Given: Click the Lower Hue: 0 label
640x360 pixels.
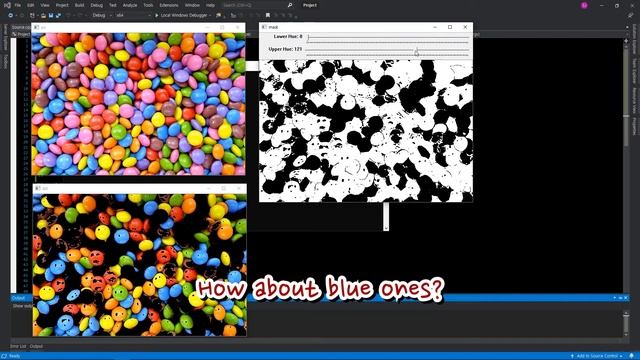Looking at the screenshot, I should coord(288,37).
